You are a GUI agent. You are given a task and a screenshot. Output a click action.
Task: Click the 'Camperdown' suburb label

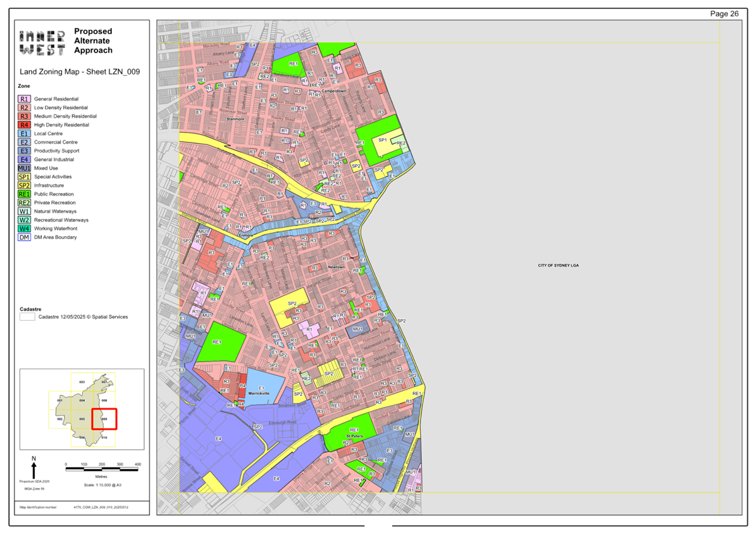(333, 90)
